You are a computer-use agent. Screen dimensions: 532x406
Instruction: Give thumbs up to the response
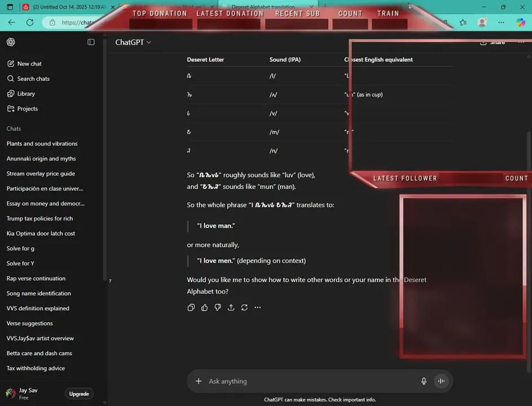[204, 307]
